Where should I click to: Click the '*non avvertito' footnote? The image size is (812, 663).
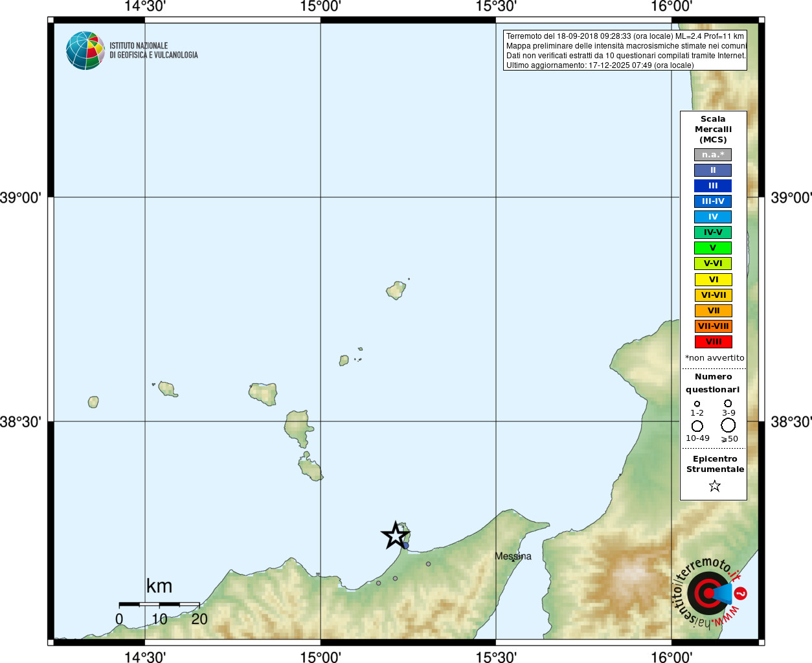pyautogui.click(x=715, y=358)
